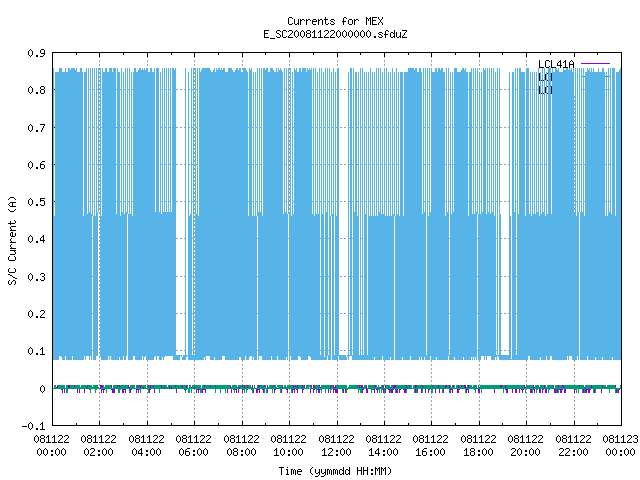Click the purple line sample beside LCL41A

click(x=596, y=64)
